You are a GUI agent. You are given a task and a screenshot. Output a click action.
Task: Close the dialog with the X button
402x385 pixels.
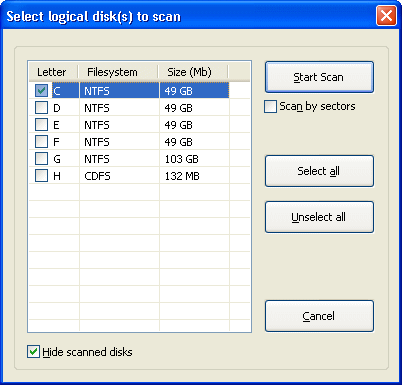(386, 16)
